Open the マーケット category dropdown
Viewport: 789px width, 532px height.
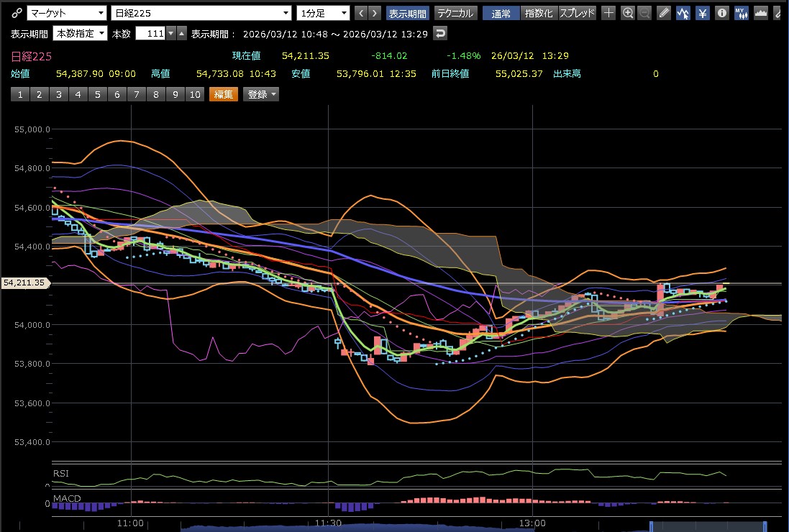point(65,13)
